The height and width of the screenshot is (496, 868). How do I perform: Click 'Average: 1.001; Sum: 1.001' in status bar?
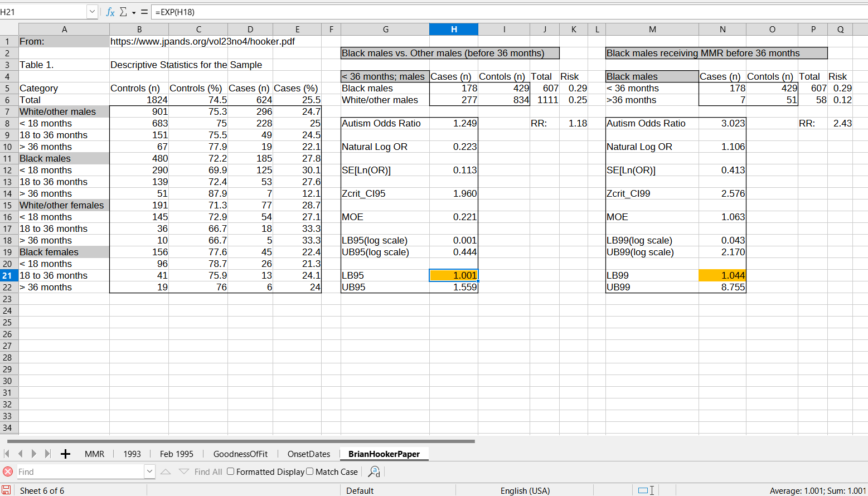pos(818,490)
